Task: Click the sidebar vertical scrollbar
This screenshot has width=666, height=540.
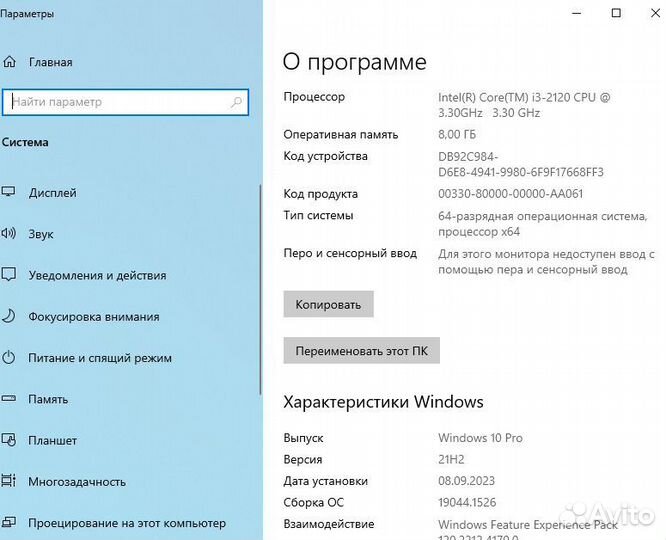Action: pyautogui.click(x=260, y=289)
